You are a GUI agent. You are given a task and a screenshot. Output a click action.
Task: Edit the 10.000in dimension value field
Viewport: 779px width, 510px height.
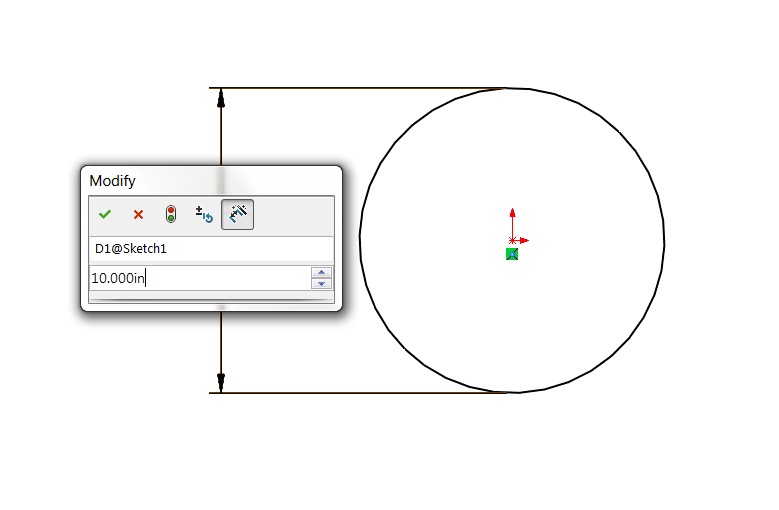200,278
